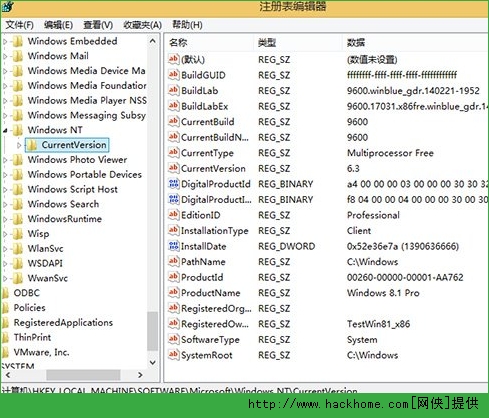489x418 pixels.
Task: Click the WSDAPI folder icon
Action: [x=18, y=263]
